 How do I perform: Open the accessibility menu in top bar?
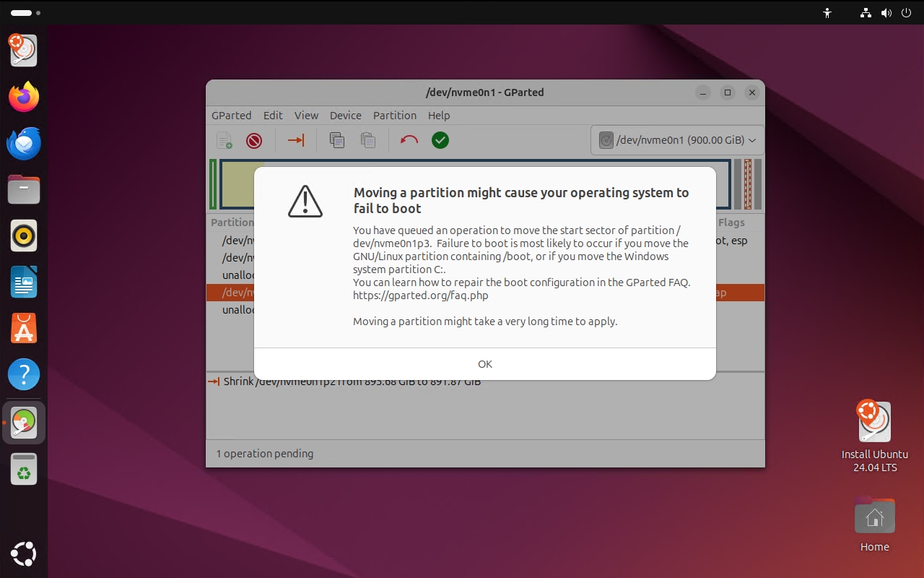[827, 12]
